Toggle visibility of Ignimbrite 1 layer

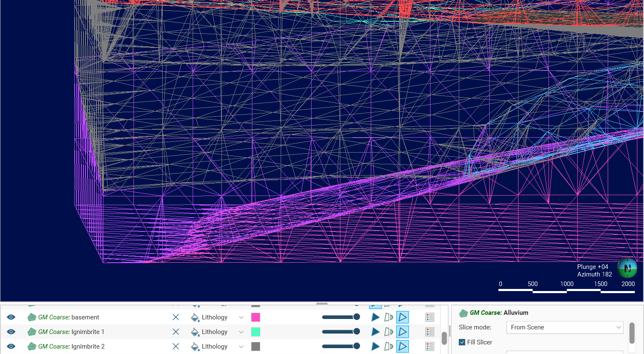click(x=11, y=332)
